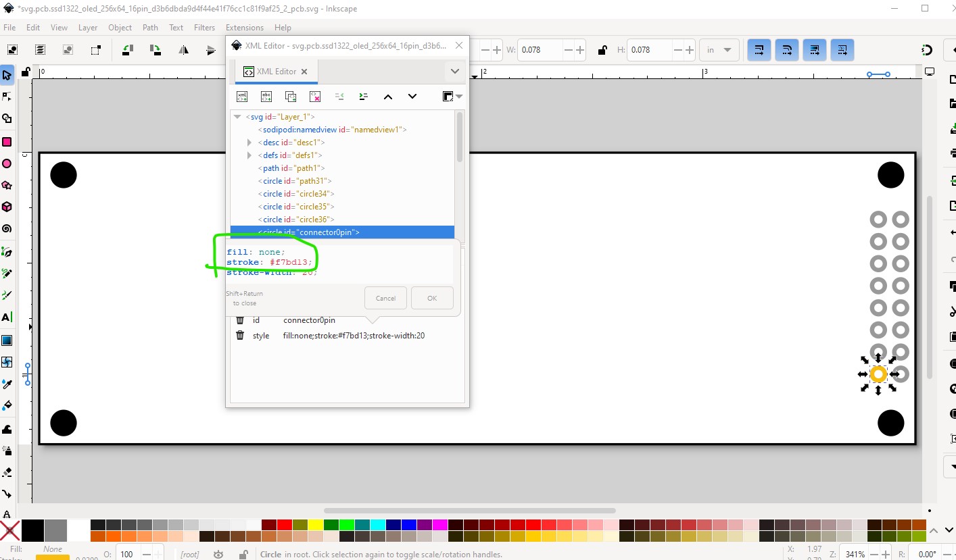Cancel the style attribute edit
This screenshot has height=560, width=956.
tap(385, 298)
